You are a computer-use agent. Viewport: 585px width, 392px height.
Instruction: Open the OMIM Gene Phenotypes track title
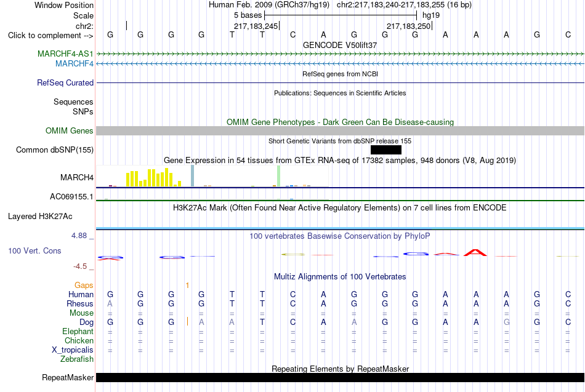[x=340, y=122]
